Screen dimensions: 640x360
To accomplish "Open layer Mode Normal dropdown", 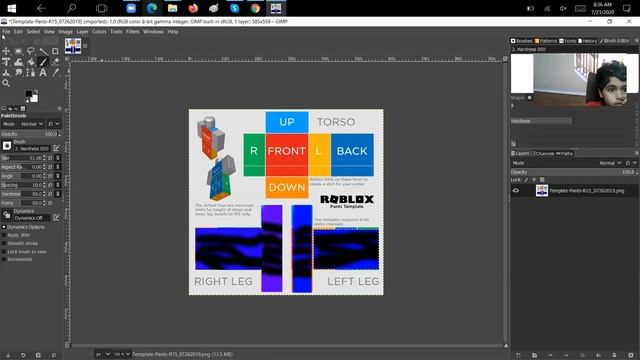I will 610,163.
